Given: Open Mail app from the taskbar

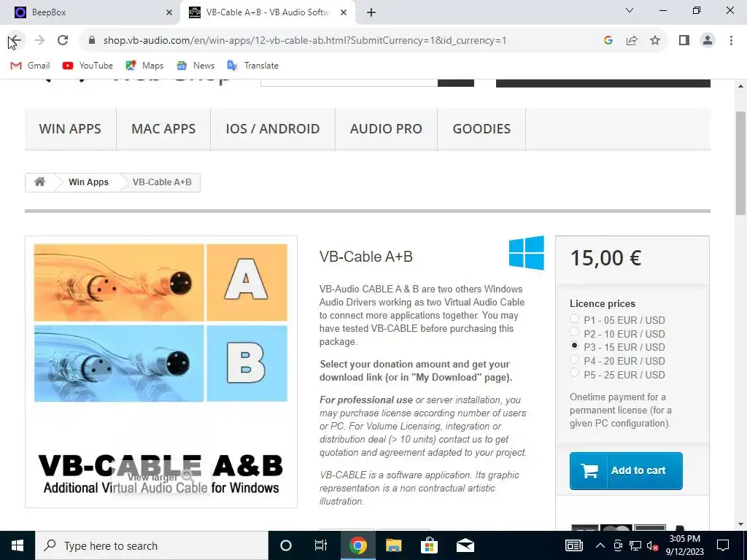Looking at the screenshot, I should [x=465, y=545].
